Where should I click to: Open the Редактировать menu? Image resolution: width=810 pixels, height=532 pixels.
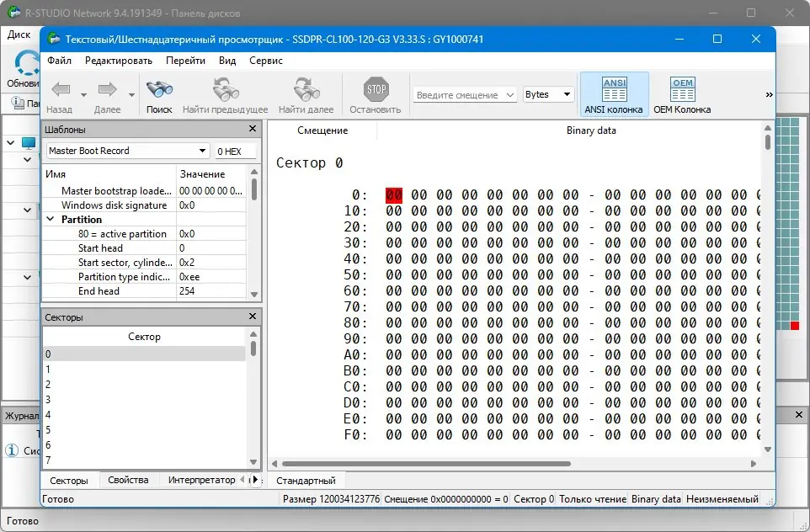click(119, 61)
